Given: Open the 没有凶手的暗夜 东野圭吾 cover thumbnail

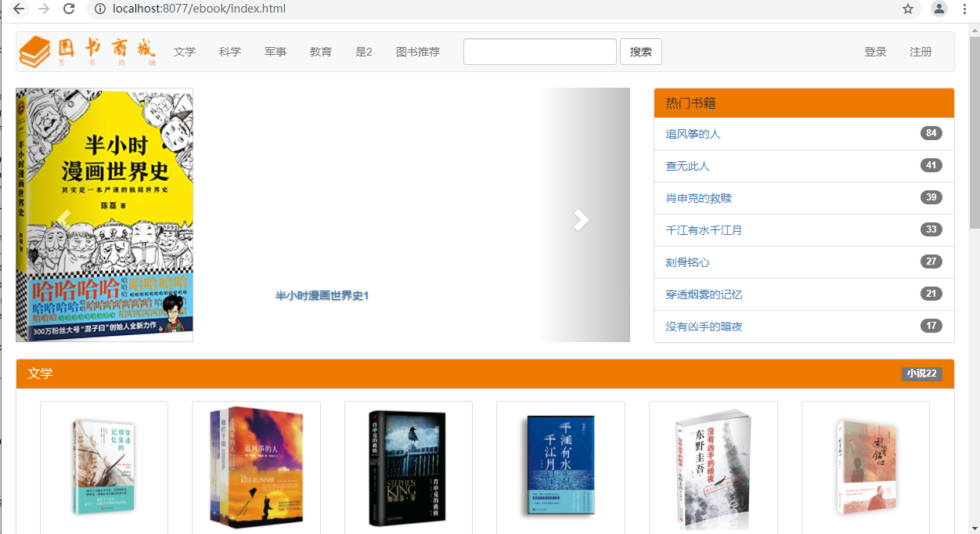Looking at the screenshot, I should point(713,467).
